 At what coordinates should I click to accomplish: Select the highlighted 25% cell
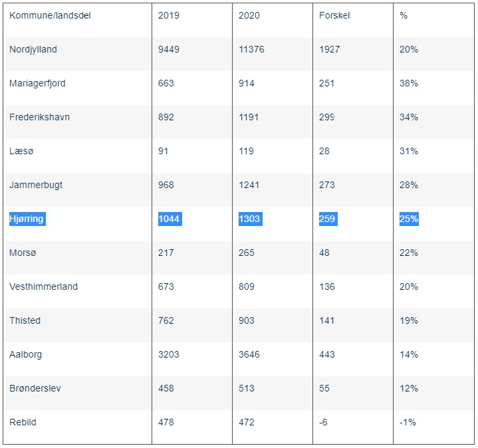409,219
